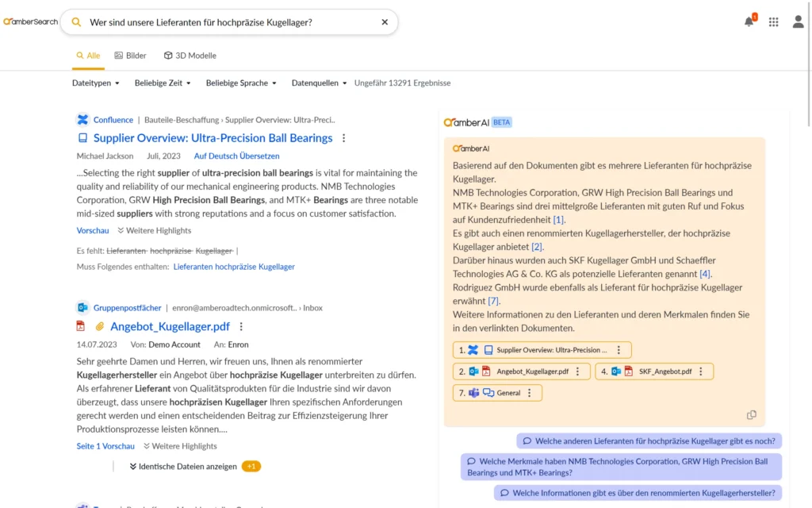Viewport: 812px width, 508px height.
Task: Open three-dot menu on General source chip
Action: (x=529, y=393)
